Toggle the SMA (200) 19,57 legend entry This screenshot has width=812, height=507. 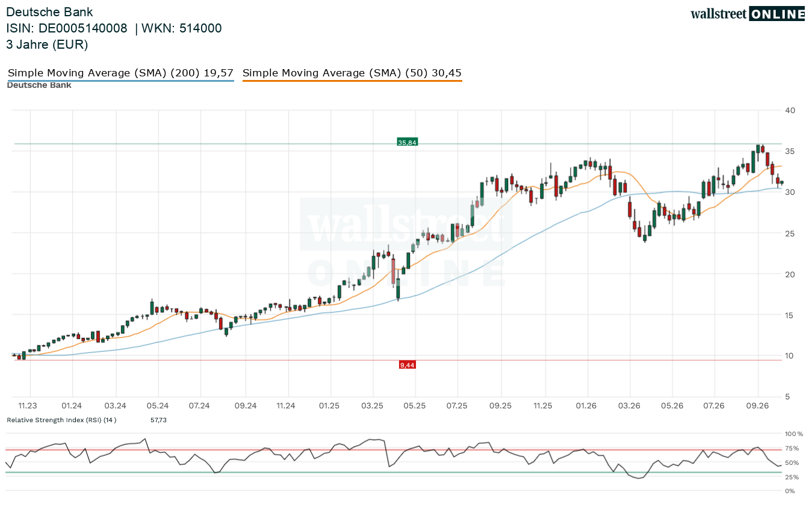pos(120,73)
